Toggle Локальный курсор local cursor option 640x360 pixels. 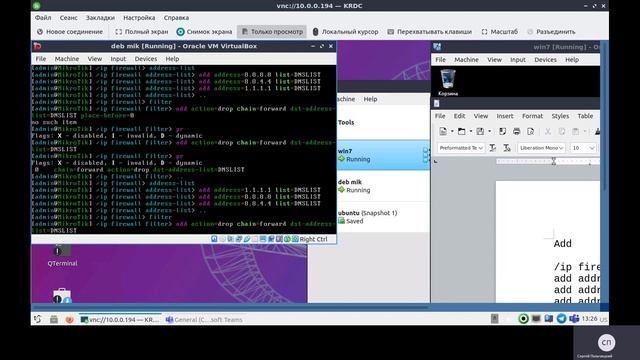pyautogui.click(x=345, y=31)
